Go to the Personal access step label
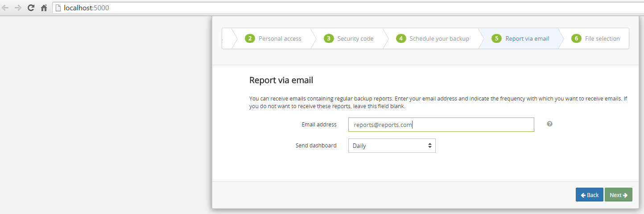The height and width of the screenshot is (214, 644). 280,38
